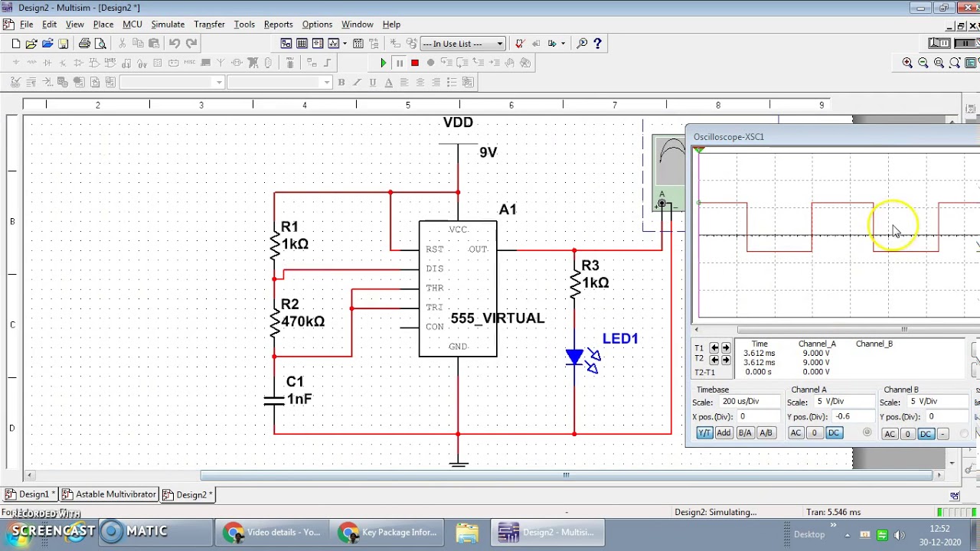Click the Undo arrow icon
This screenshot has height=551, width=980.
coord(175,44)
